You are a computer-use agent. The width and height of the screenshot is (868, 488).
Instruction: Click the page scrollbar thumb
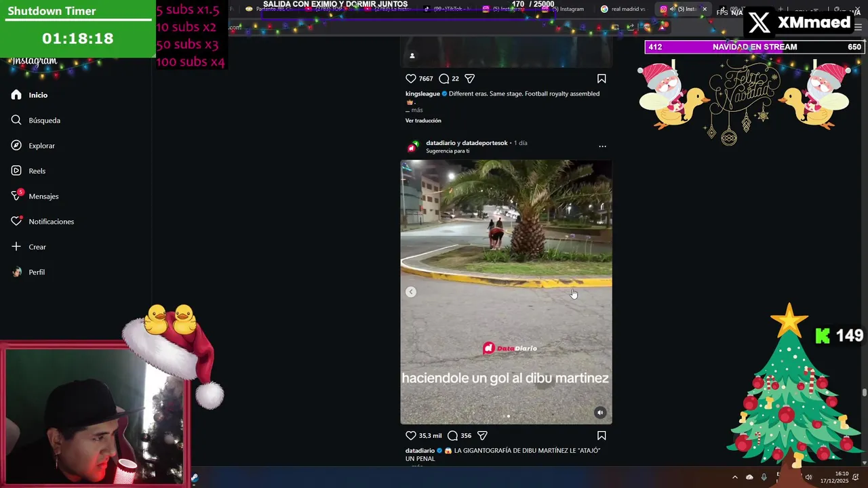[x=864, y=393]
